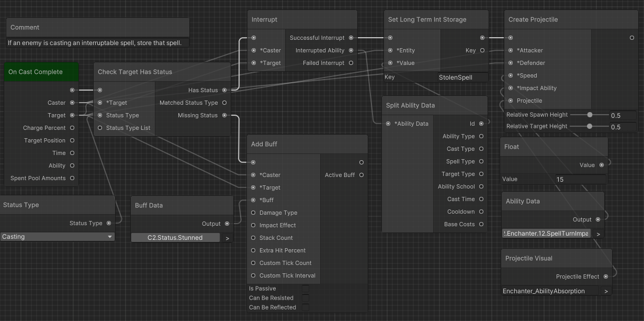The height and width of the screenshot is (321, 644).
Task: Open picker arrow beside Enchanter_AbilityAbsorption
Action: [606, 291]
